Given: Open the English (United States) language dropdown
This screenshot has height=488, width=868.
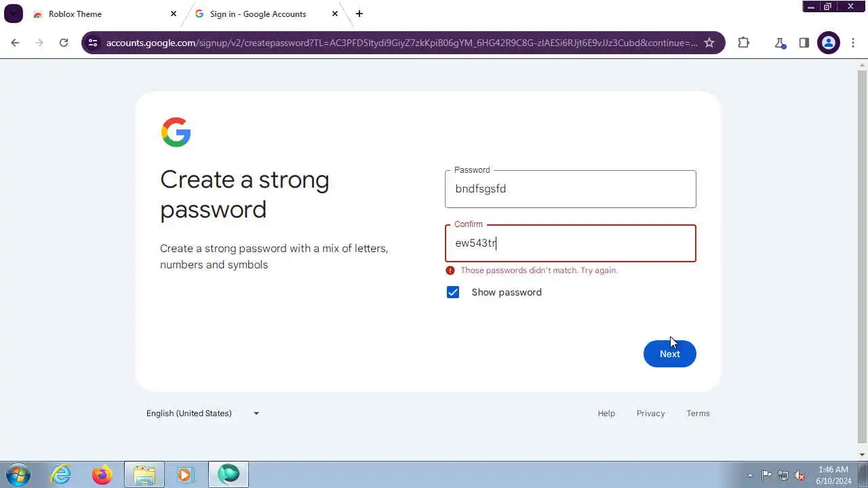Looking at the screenshot, I should (x=203, y=413).
